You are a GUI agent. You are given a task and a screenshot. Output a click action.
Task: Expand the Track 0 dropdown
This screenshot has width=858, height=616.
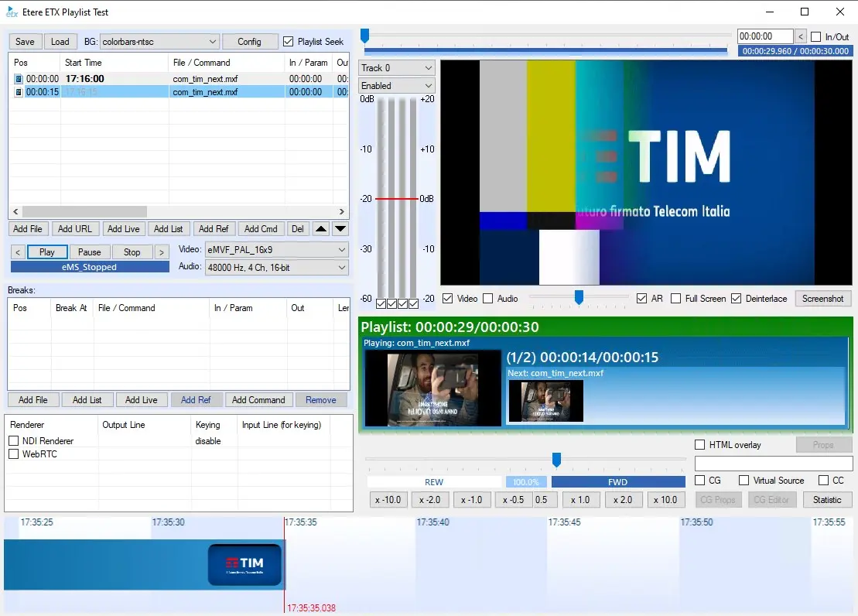396,68
